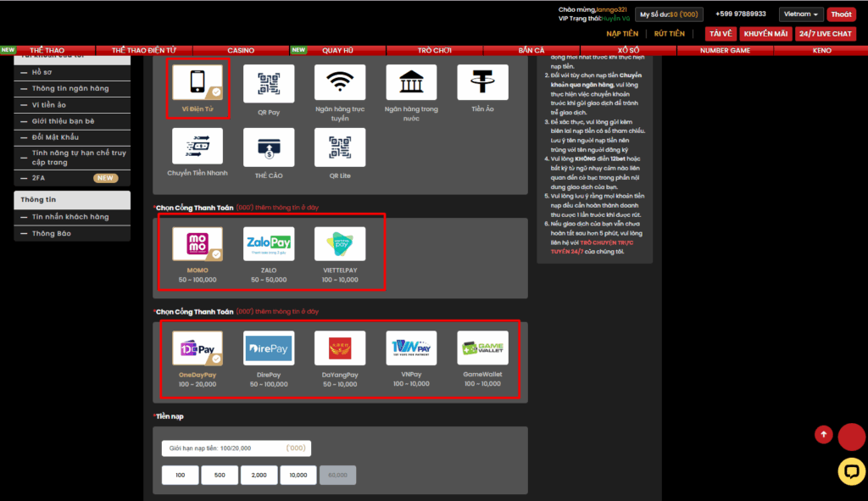Open THỂ THAO ĐIỆN TỬ esports menu

(x=144, y=50)
